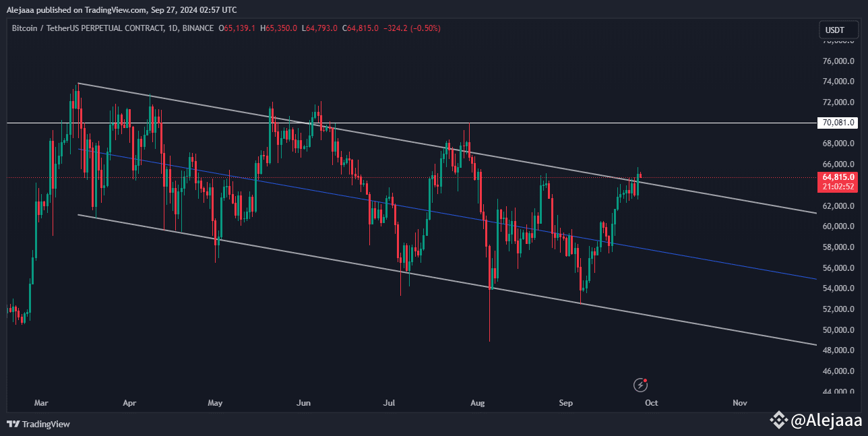
Task: Open the USDT currency selector
Action: (834, 30)
